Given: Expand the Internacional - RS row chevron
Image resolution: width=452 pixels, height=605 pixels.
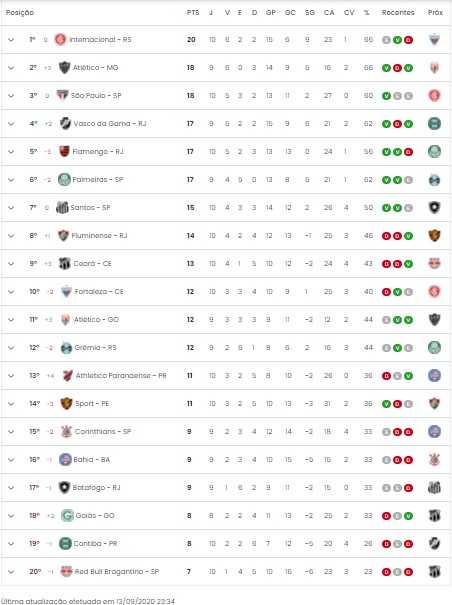Looking at the screenshot, I should tap(11, 40).
